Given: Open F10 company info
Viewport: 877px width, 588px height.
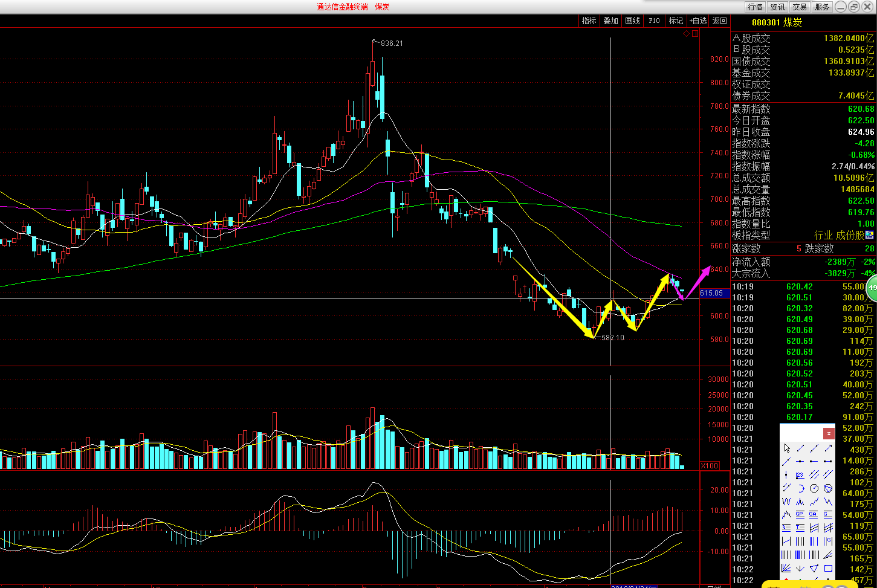Looking at the screenshot, I should [654, 21].
